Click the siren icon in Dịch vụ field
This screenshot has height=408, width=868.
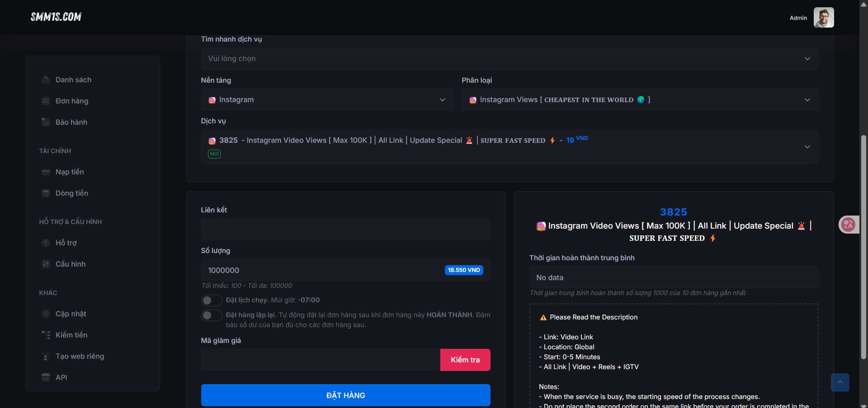click(469, 141)
